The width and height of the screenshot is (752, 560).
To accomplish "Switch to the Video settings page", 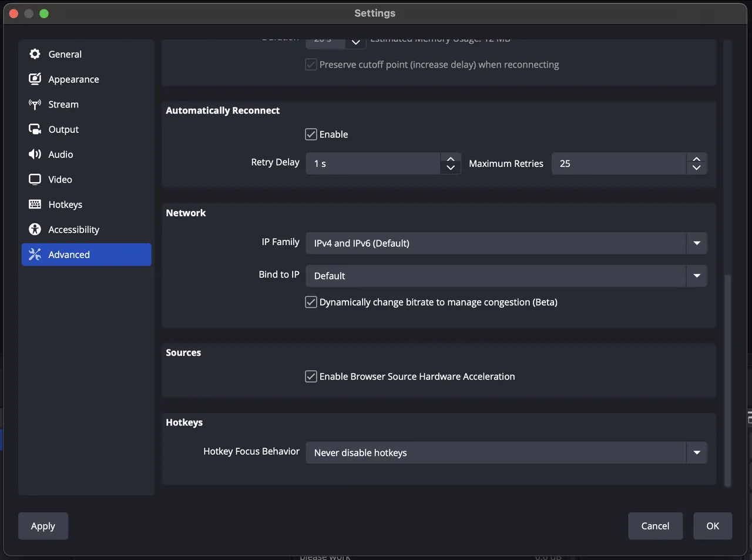I will coord(86,179).
